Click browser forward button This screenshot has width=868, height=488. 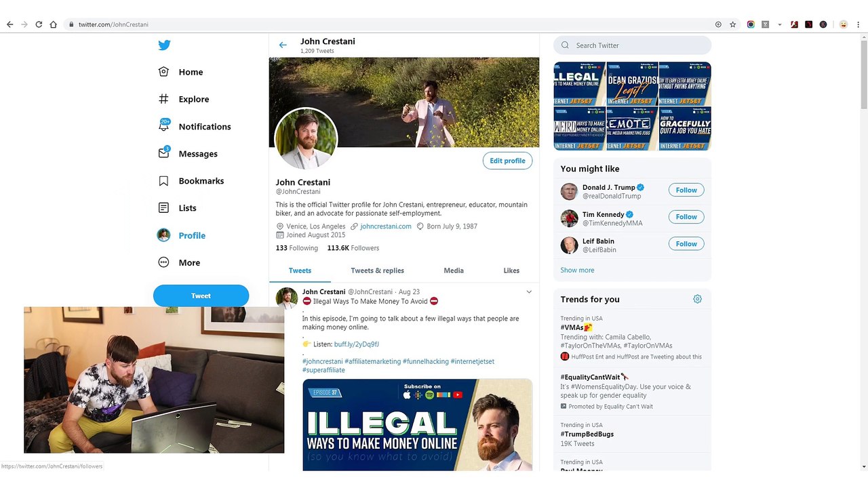[x=24, y=24]
